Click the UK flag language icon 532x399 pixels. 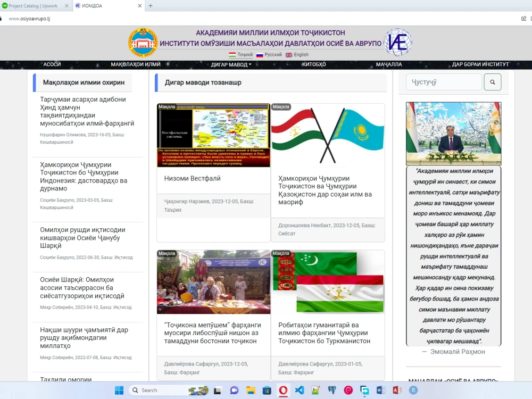[x=289, y=55]
